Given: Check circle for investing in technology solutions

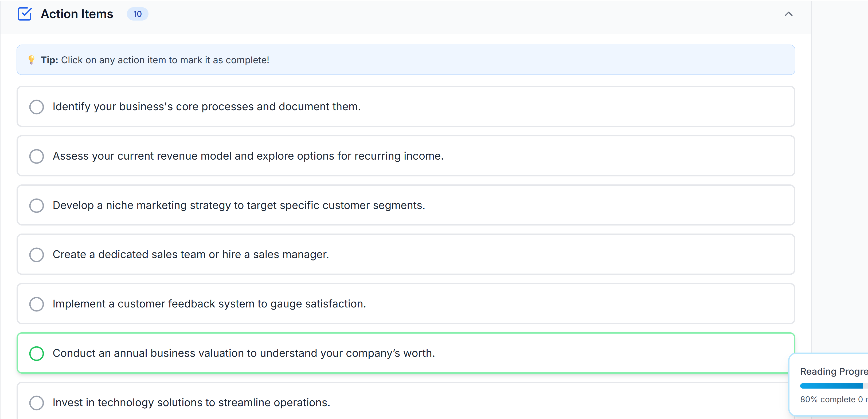Looking at the screenshot, I should point(36,402).
